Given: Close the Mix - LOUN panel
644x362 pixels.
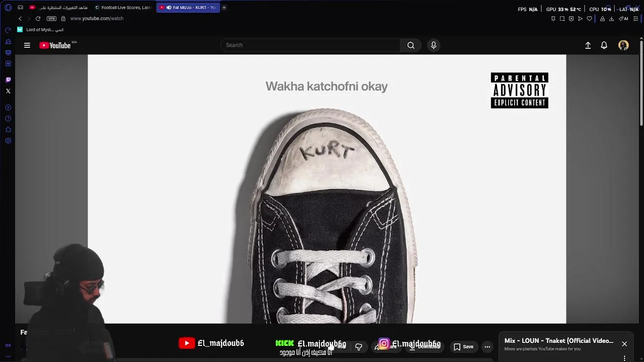Looking at the screenshot, I should tap(624, 344).
